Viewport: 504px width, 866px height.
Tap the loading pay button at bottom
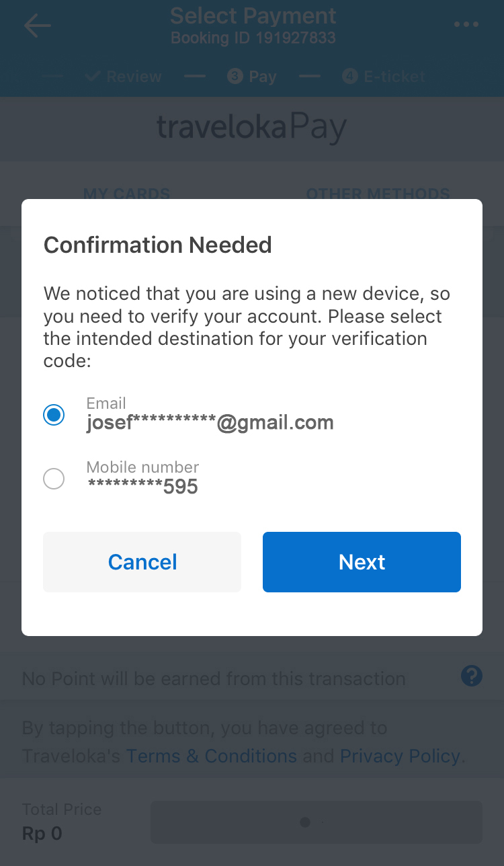316,822
